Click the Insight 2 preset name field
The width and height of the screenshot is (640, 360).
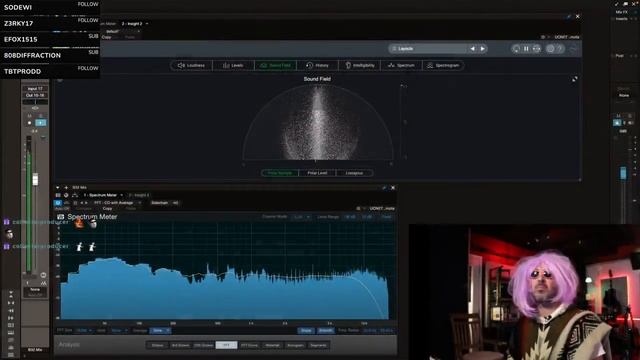tap(427, 49)
